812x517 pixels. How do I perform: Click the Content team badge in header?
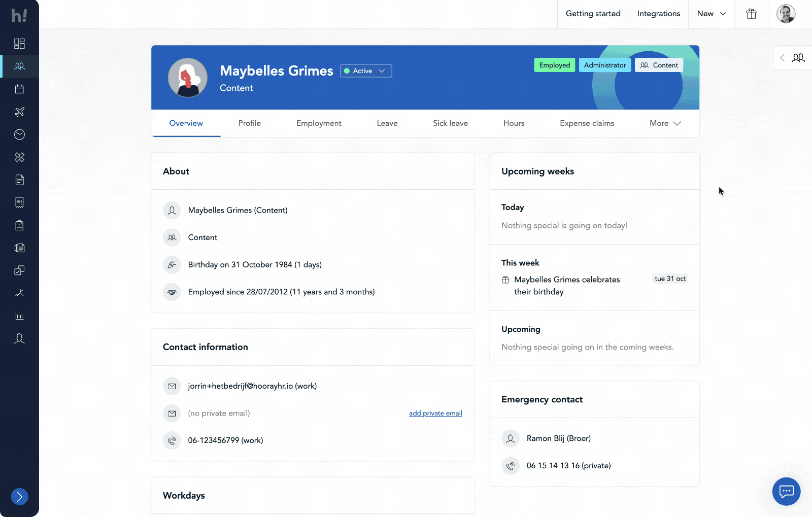coord(659,65)
